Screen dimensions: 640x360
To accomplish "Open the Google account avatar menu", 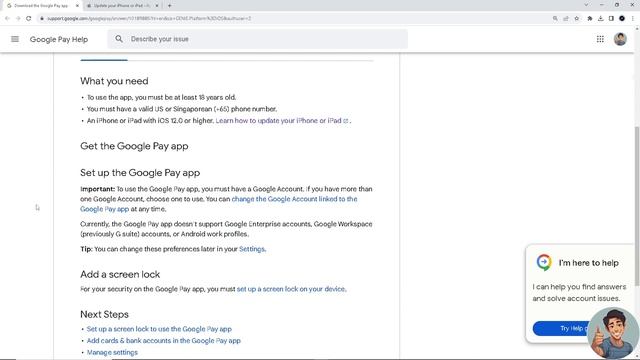I will pyautogui.click(x=620, y=39).
